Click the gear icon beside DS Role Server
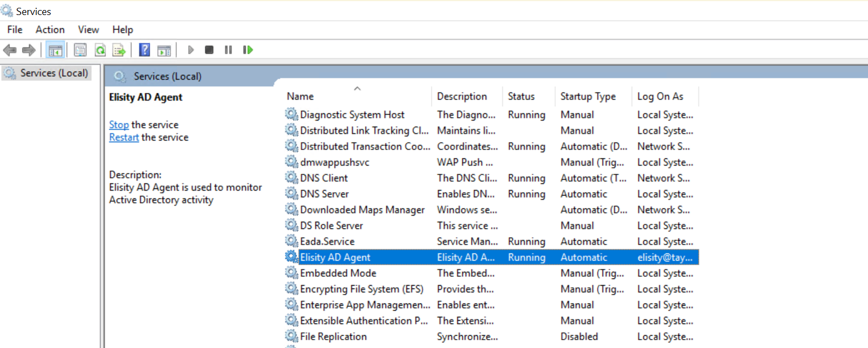Screen dimensions: 868x348 (292, 226)
